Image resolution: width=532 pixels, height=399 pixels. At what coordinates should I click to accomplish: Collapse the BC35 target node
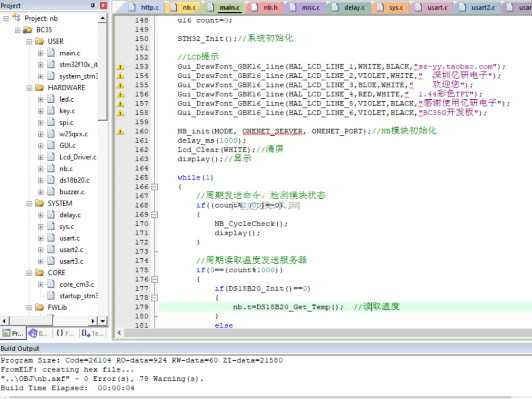pyautogui.click(x=17, y=30)
